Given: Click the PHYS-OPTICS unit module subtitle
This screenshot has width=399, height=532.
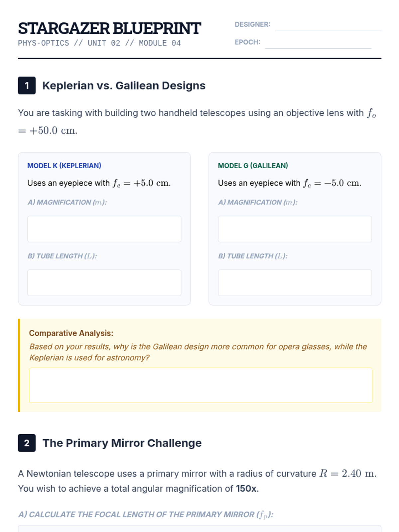Looking at the screenshot, I should click(99, 43).
